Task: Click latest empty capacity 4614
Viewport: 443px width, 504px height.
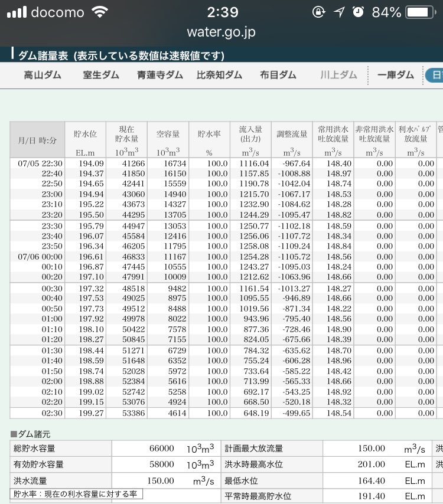Action: coord(177,413)
